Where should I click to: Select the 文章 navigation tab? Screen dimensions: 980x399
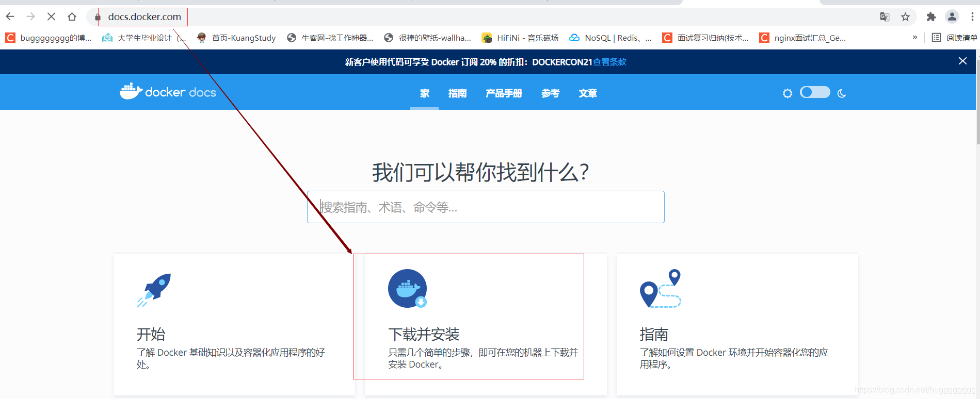pyautogui.click(x=588, y=93)
